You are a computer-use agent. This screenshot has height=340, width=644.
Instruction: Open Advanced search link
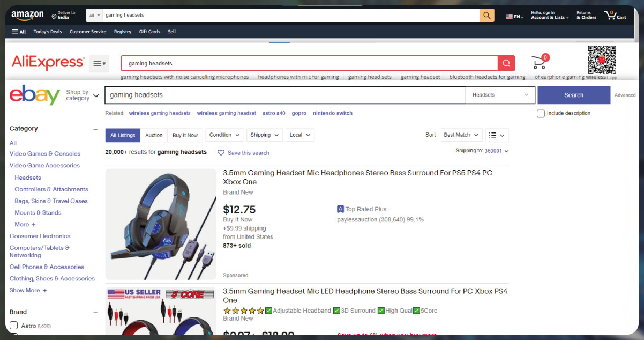tap(625, 95)
